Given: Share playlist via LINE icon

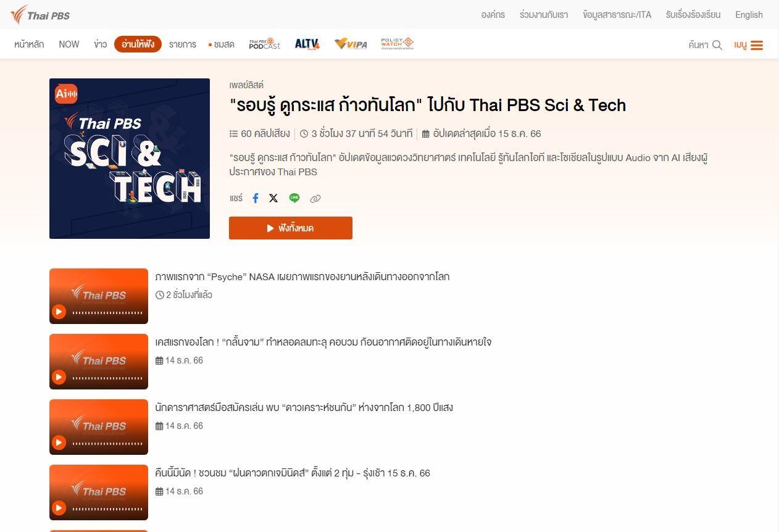Looking at the screenshot, I should coord(294,198).
